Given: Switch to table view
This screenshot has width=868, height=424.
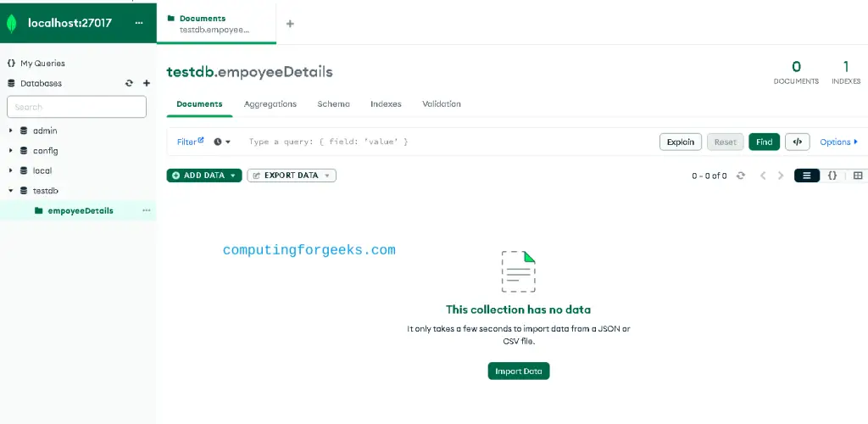Looking at the screenshot, I should [858, 176].
